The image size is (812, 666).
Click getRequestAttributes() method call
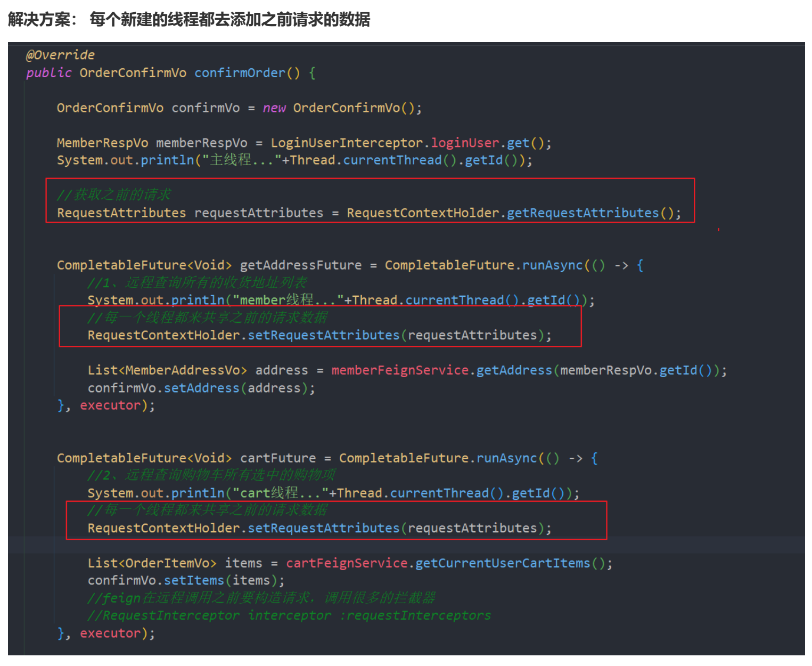point(590,213)
